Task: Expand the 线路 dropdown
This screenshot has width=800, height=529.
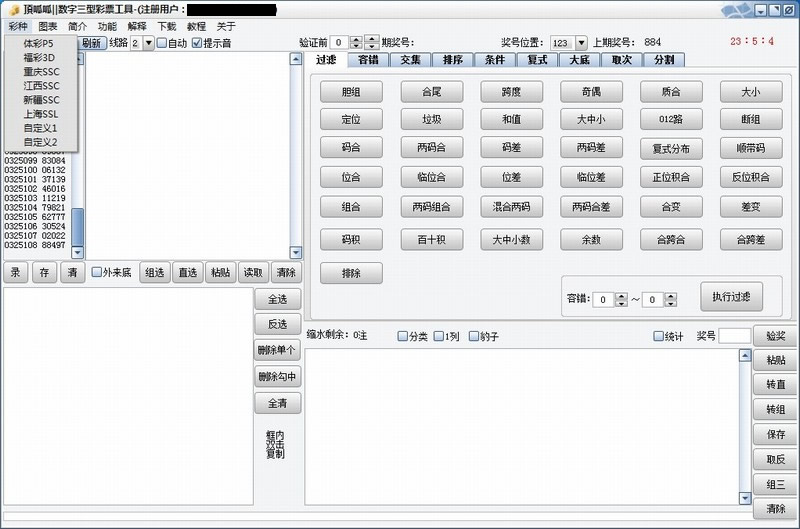Action: [149, 43]
